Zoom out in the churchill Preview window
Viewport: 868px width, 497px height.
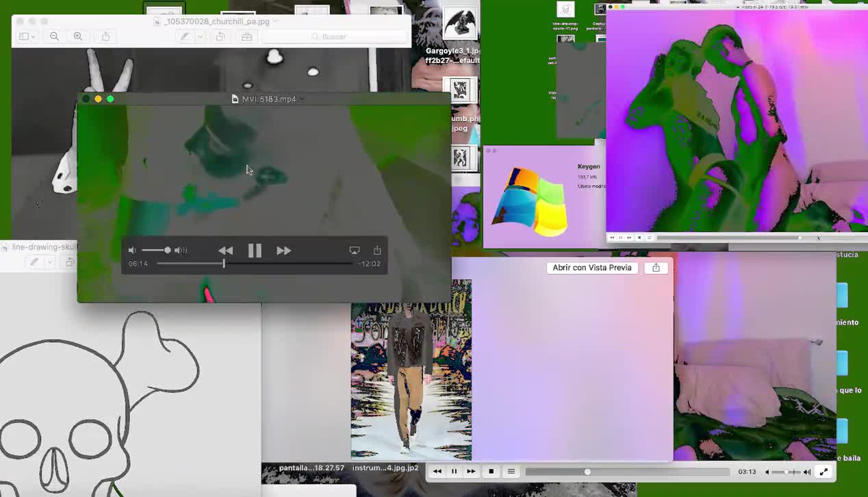[54, 36]
